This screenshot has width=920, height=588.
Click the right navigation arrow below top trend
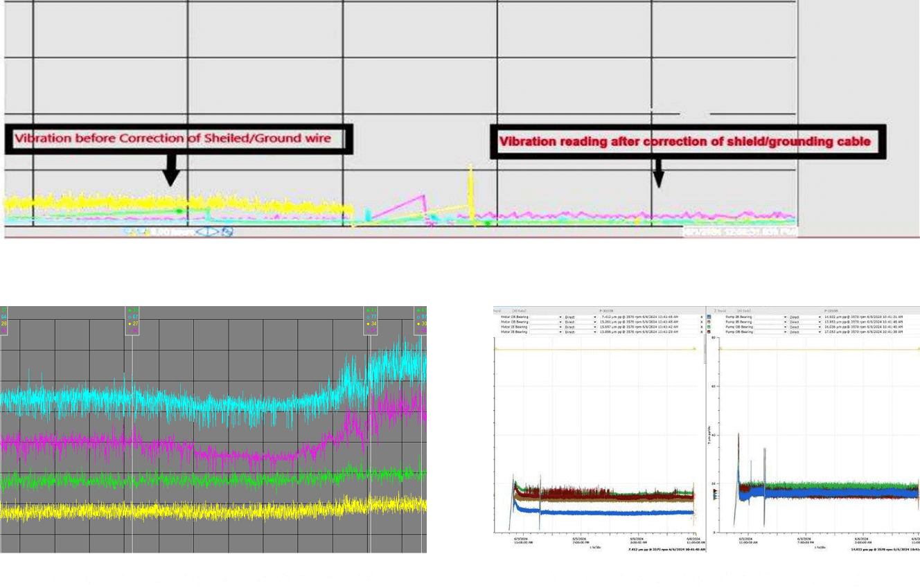(x=217, y=232)
